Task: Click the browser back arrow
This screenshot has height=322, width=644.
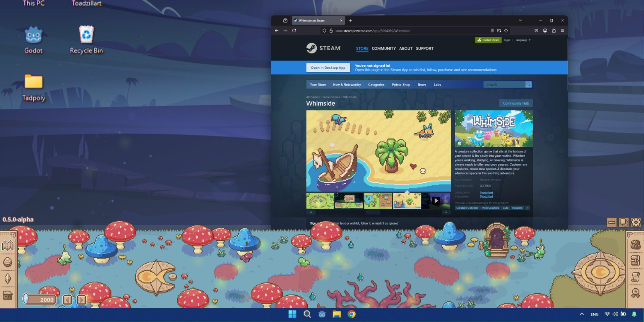Action: 277,30
